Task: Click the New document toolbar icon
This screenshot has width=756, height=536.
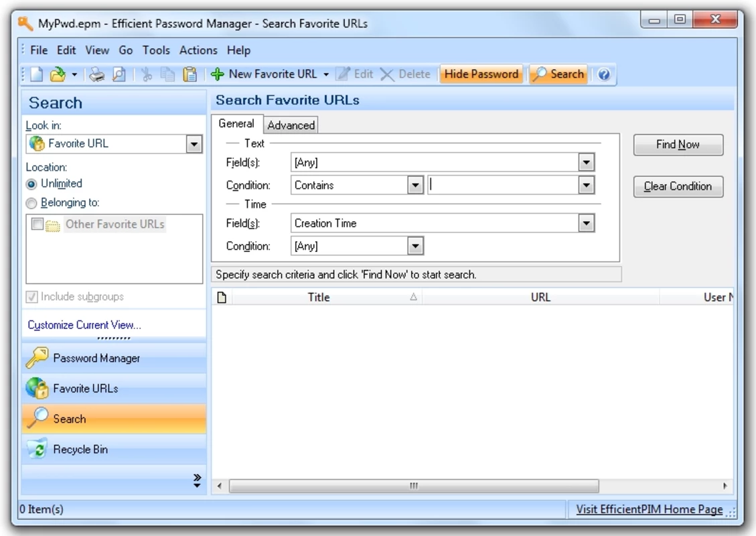Action: (37, 74)
